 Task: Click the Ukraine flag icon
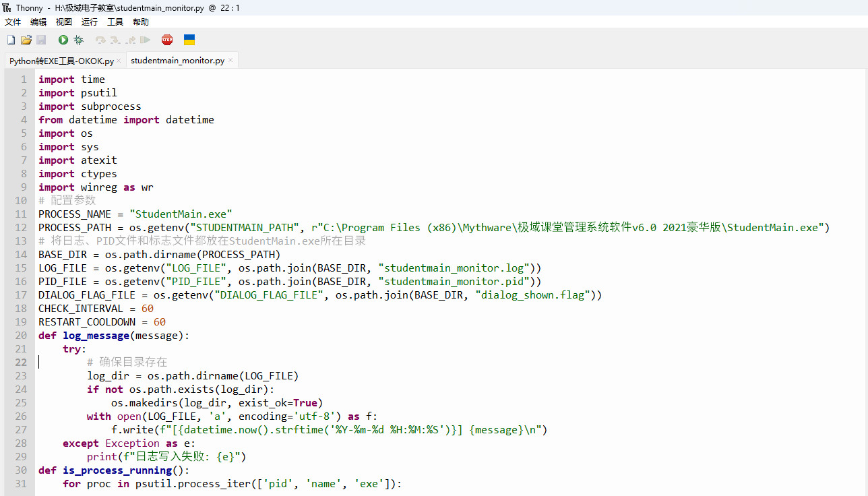(x=189, y=40)
